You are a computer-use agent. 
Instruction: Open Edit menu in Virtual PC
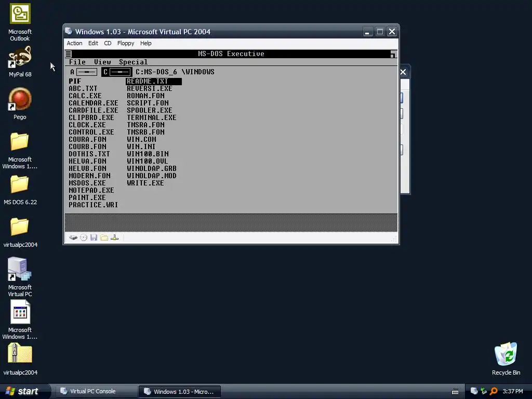click(93, 43)
